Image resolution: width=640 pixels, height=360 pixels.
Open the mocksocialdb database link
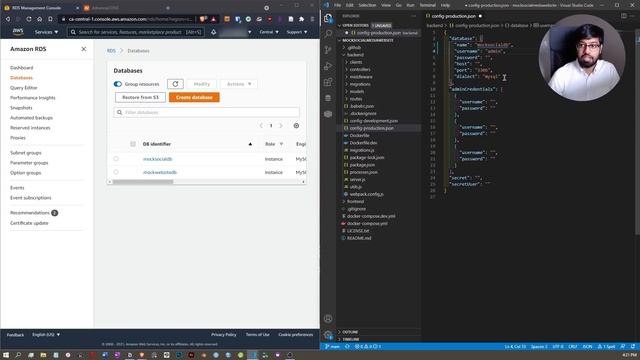pyautogui.click(x=158, y=159)
